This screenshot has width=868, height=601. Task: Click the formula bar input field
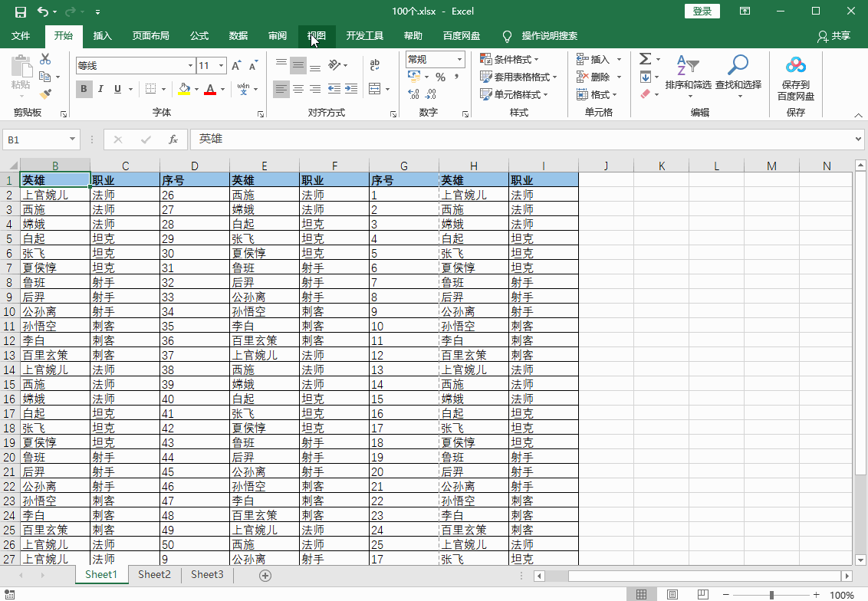[x=521, y=140]
